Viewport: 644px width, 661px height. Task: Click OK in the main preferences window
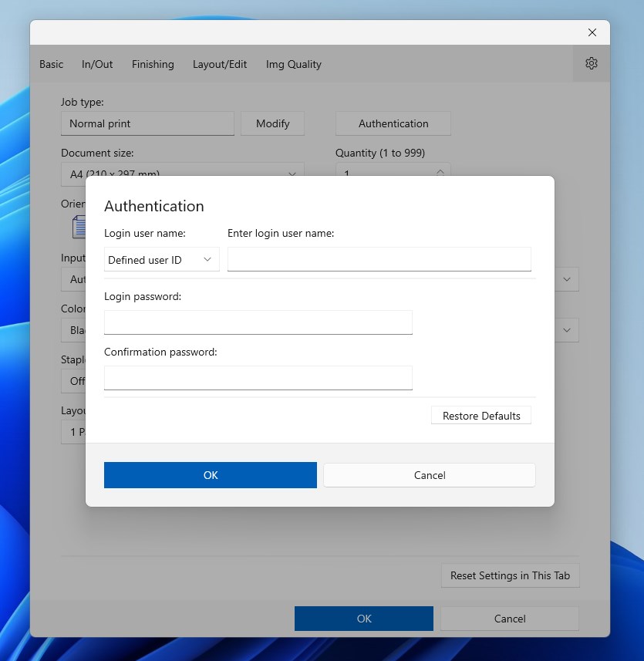(364, 619)
